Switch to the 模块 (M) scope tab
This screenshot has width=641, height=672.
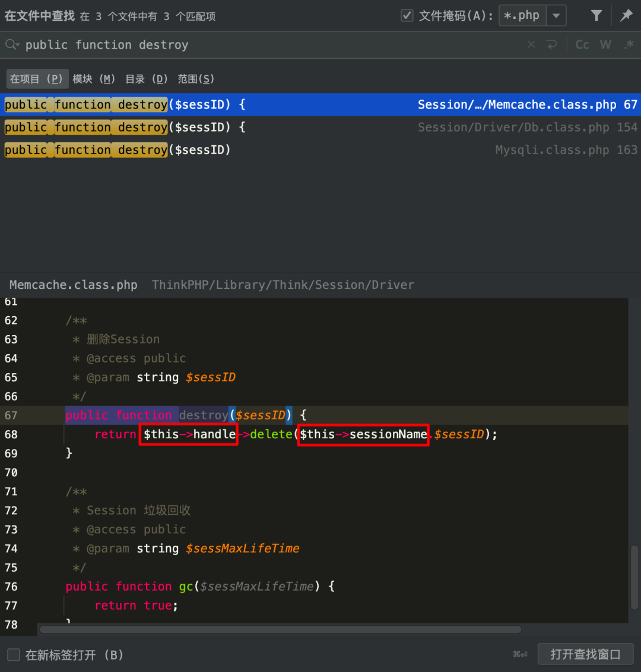94,79
